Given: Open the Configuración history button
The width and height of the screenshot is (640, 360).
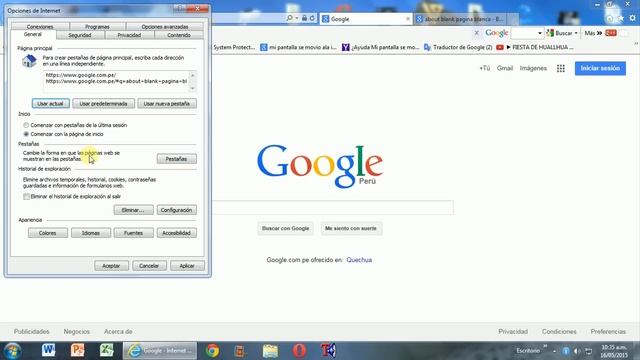Looking at the screenshot, I should [176, 210].
